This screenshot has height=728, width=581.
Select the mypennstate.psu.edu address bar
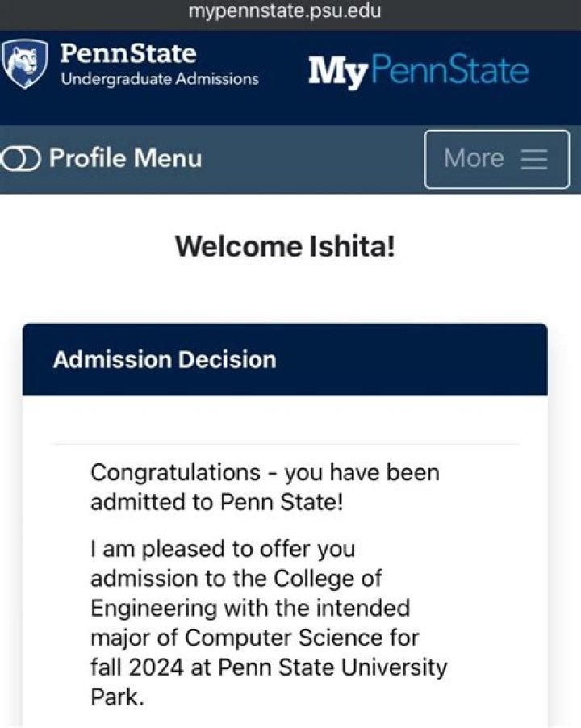click(285, 11)
